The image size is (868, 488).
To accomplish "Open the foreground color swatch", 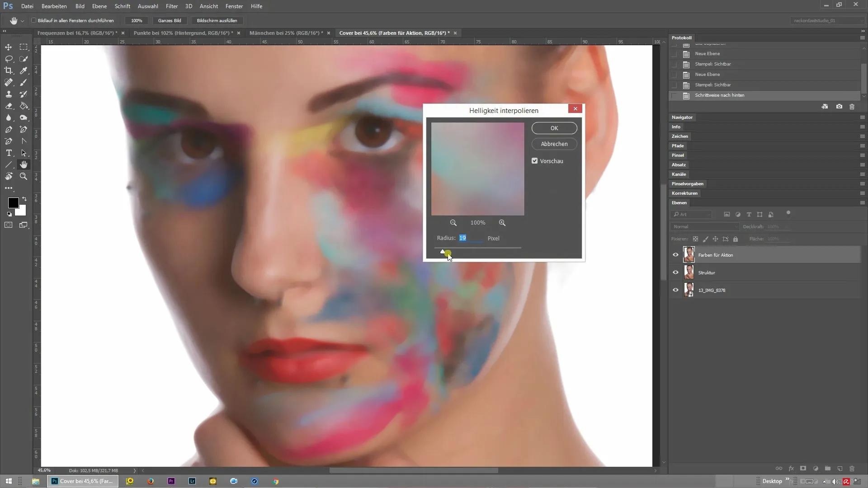I will coord(13,203).
